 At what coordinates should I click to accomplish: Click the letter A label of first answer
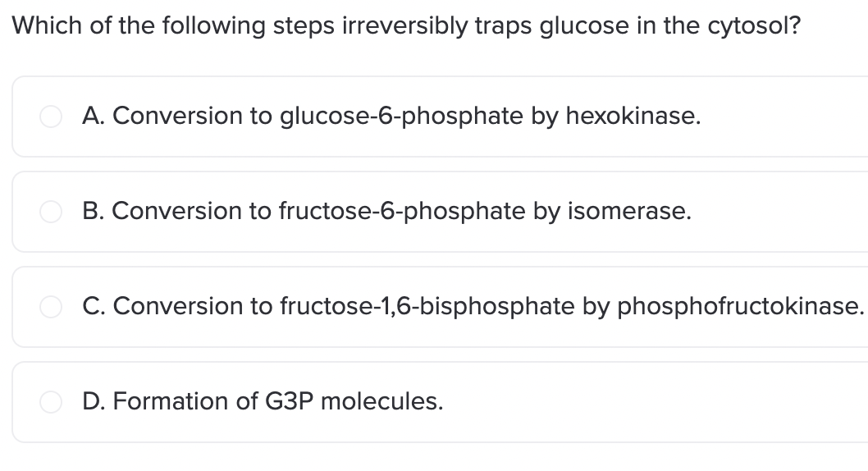[x=94, y=117]
